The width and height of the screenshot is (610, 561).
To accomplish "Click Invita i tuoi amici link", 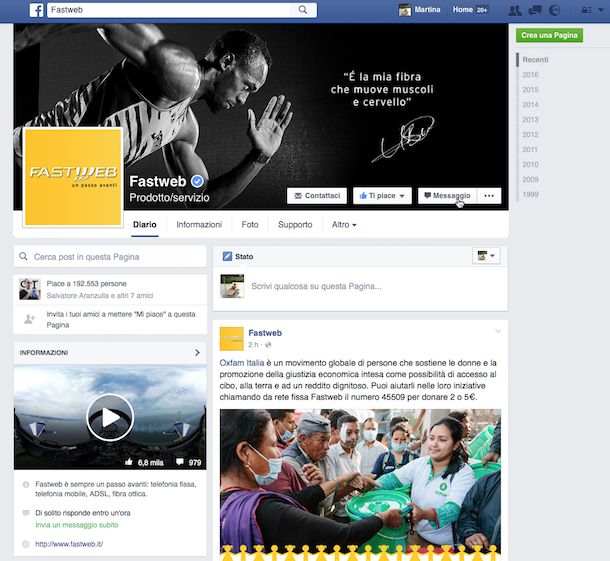I will coord(121,319).
